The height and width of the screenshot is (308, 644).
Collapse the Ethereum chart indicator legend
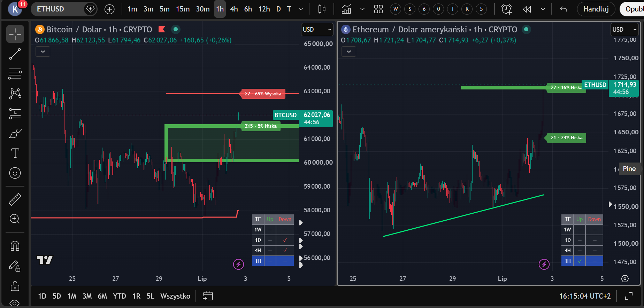[349, 52]
